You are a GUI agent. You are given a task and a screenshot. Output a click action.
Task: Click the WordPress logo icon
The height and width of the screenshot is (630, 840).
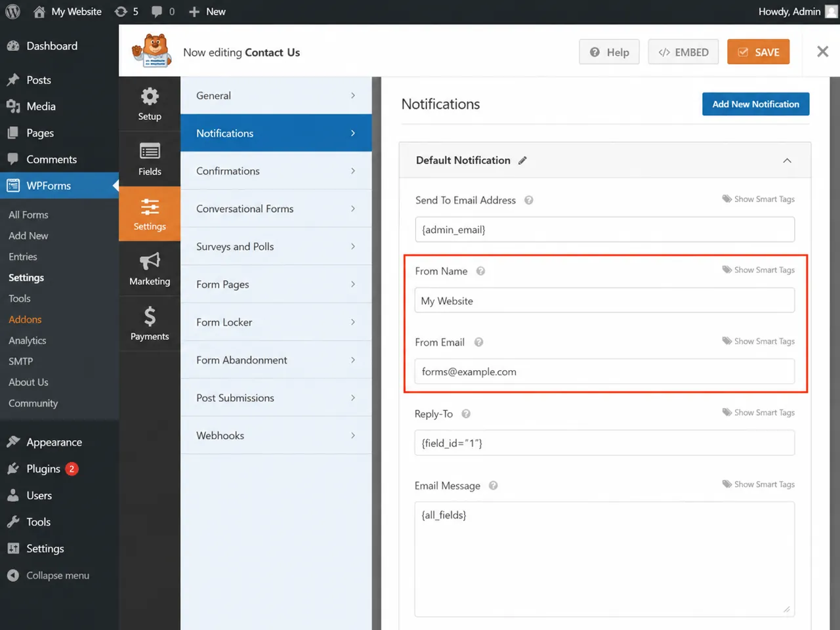click(12, 12)
